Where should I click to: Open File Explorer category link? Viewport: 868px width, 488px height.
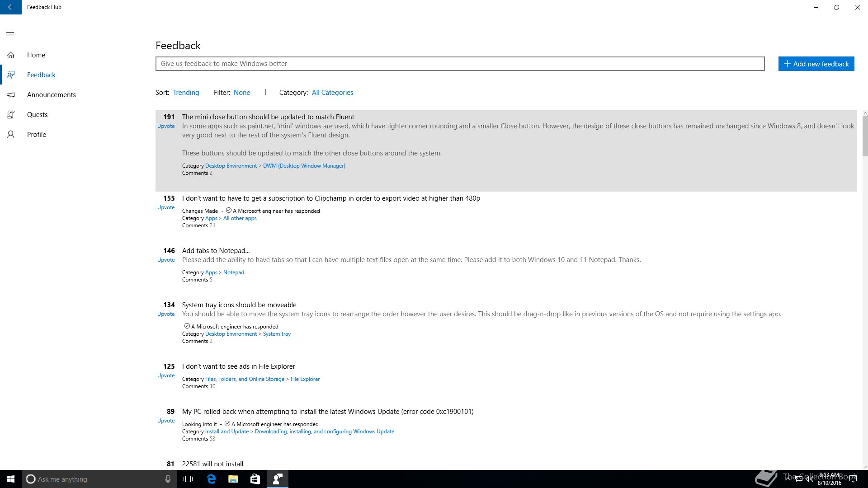coord(305,379)
